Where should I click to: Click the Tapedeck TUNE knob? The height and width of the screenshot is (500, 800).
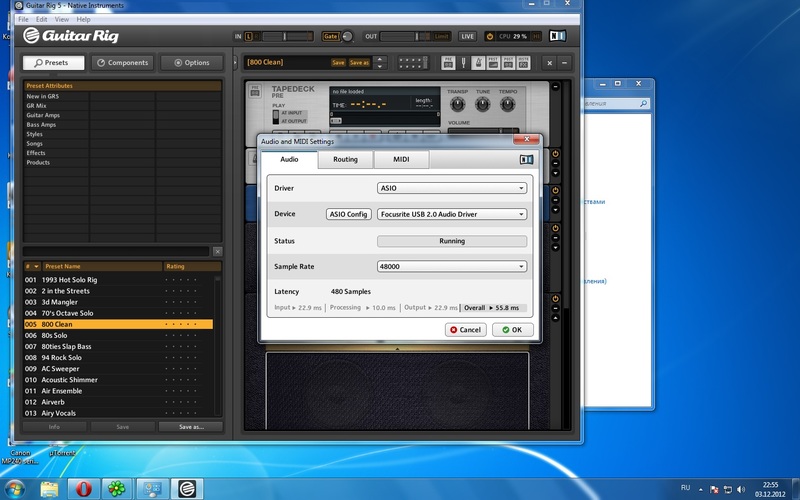(x=483, y=105)
